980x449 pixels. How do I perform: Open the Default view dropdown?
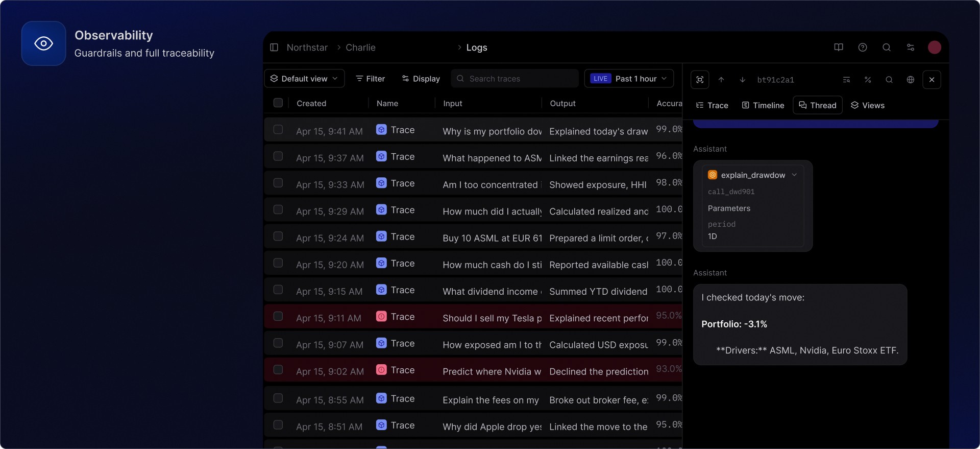point(305,79)
